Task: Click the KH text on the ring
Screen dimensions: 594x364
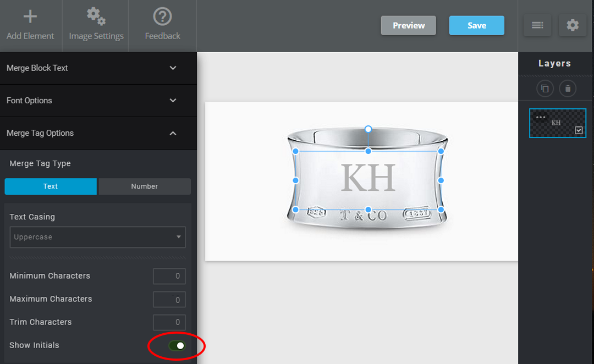Action: point(368,178)
